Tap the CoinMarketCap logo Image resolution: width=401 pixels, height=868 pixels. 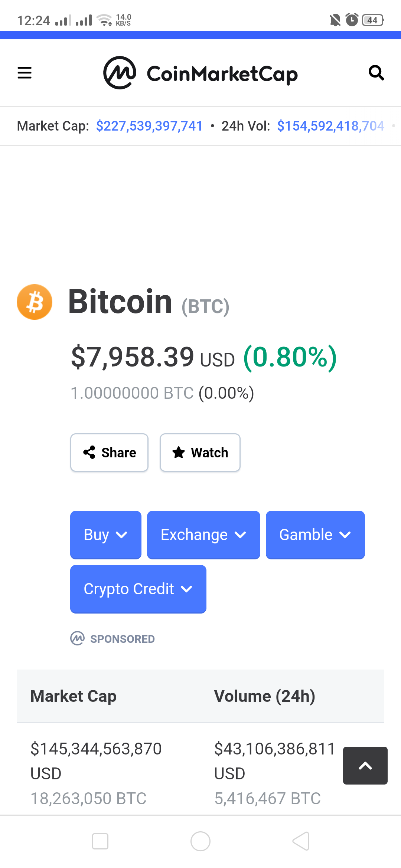click(x=200, y=73)
